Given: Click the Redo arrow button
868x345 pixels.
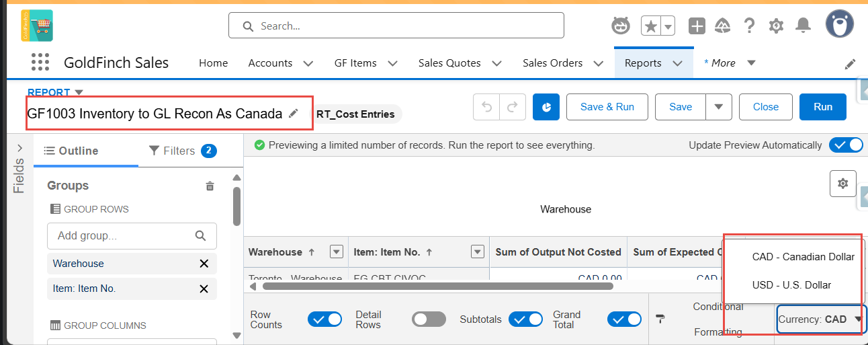Looking at the screenshot, I should coord(511,107).
